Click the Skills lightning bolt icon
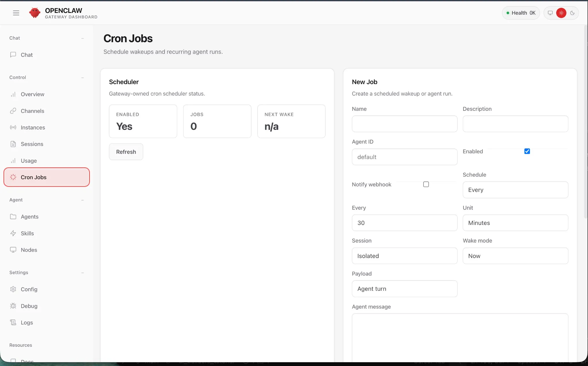Viewport: 588px width, 366px height. click(x=13, y=233)
